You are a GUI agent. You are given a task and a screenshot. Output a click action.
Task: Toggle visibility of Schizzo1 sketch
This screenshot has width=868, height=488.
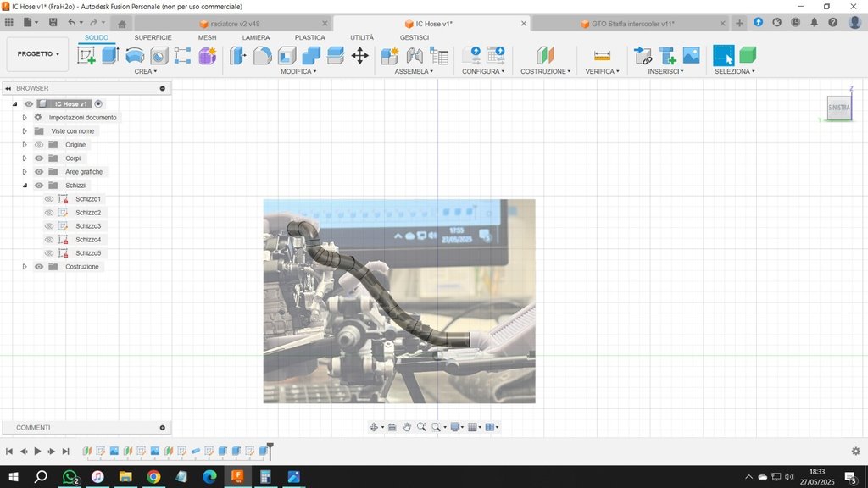point(49,199)
